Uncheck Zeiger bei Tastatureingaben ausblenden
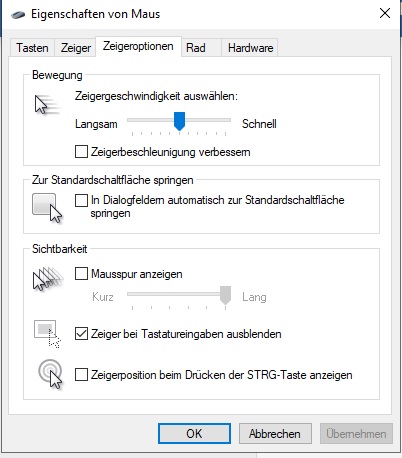 point(81,333)
